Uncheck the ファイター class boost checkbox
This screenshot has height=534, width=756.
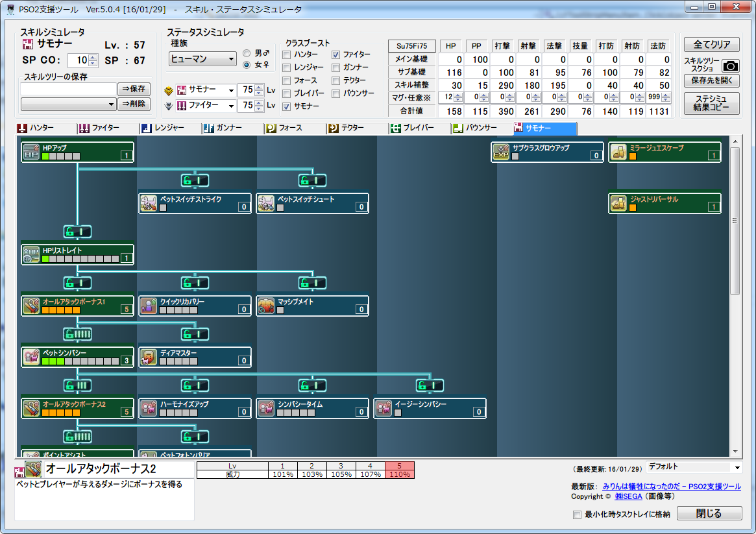click(x=336, y=55)
